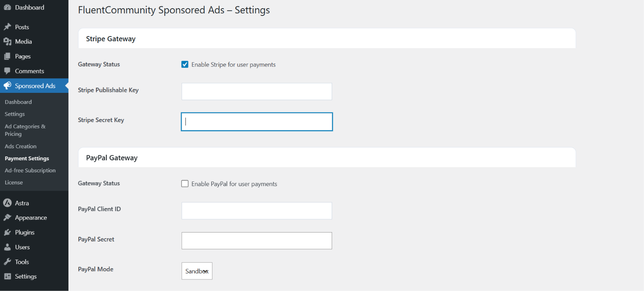Open the Users menu label
644x291 pixels.
(x=22, y=247)
